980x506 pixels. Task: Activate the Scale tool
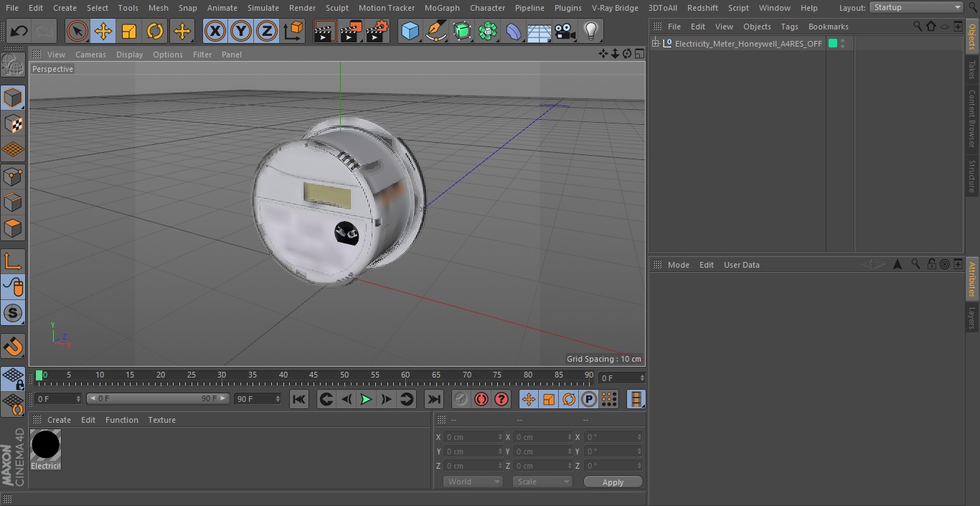pyautogui.click(x=129, y=31)
